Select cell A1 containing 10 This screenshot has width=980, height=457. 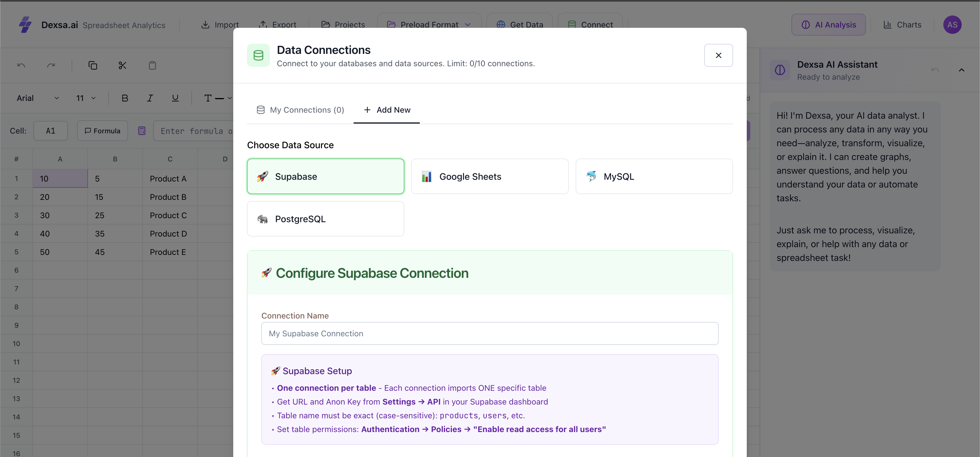pyautogui.click(x=60, y=178)
